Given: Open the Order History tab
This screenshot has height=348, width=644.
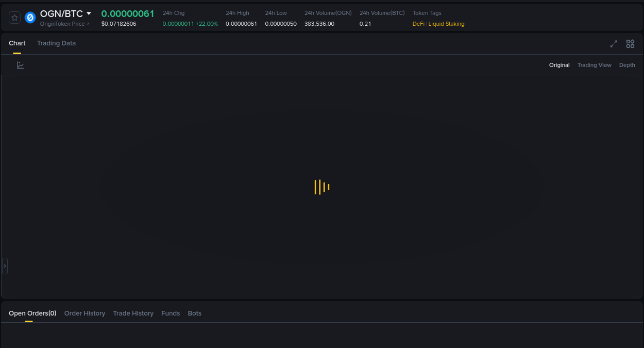Looking at the screenshot, I should click(x=84, y=313).
